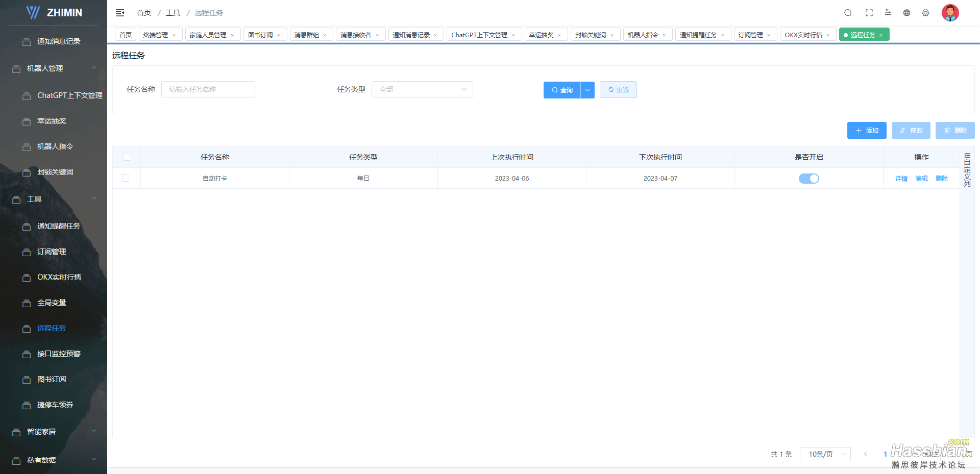Screen dimensions: 980x474
Task: Open 详情 link for 自动打卡
Action: (901, 179)
